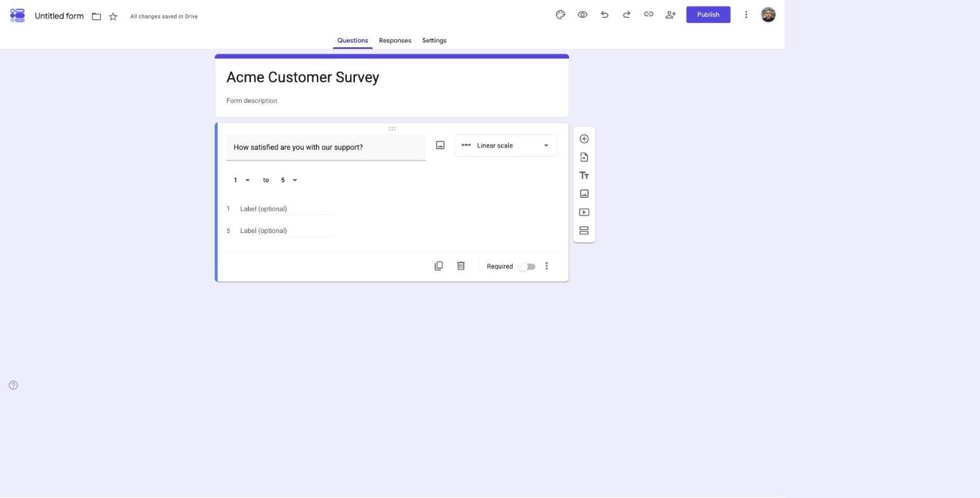Image resolution: width=980 pixels, height=498 pixels.
Task: Click the redo arrow
Action: pyautogui.click(x=626, y=15)
